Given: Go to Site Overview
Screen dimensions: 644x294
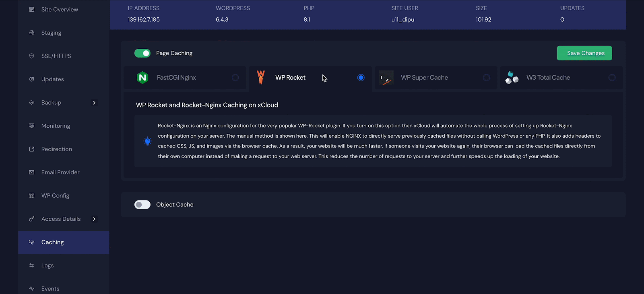Looking at the screenshot, I should pyautogui.click(x=60, y=9).
